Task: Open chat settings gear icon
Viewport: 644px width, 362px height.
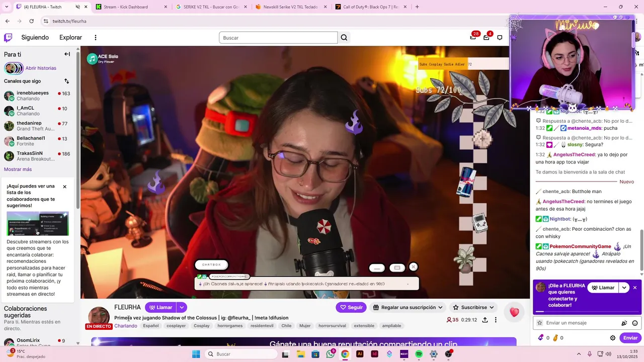Action: 613,338
